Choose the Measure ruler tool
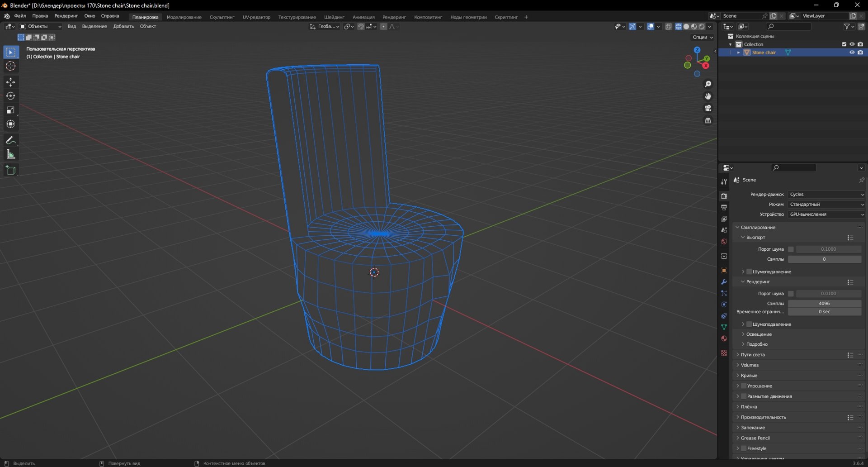The height and width of the screenshot is (467, 868). pos(11,154)
